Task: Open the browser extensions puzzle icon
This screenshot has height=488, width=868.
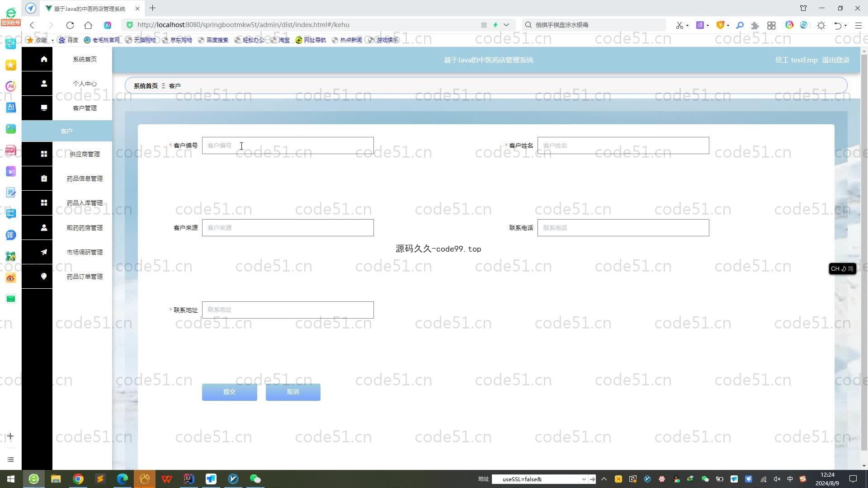Action: pos(755,25)
